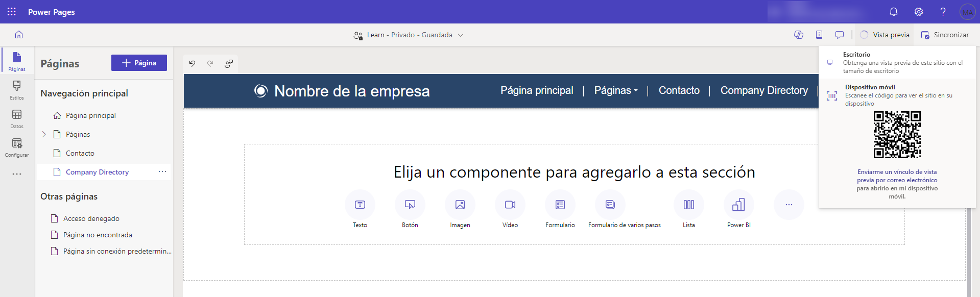
Task: Add a Vídeo component
Action: (510, 205)
